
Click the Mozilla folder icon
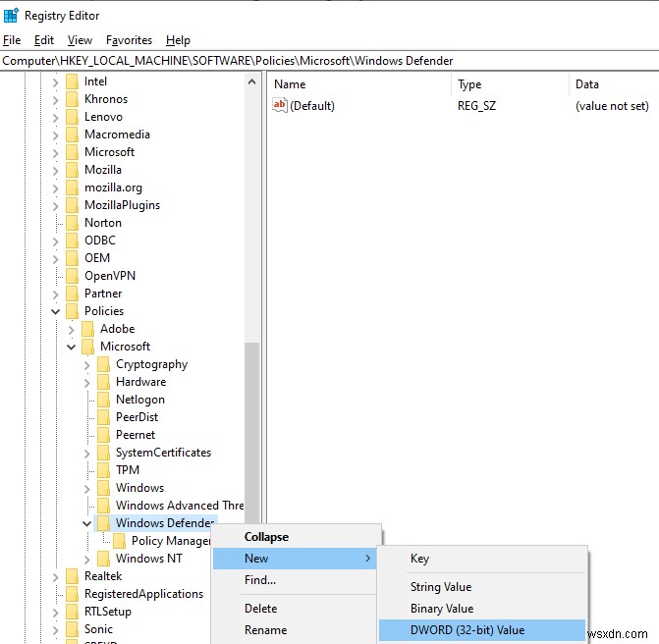tap(73, 170)
